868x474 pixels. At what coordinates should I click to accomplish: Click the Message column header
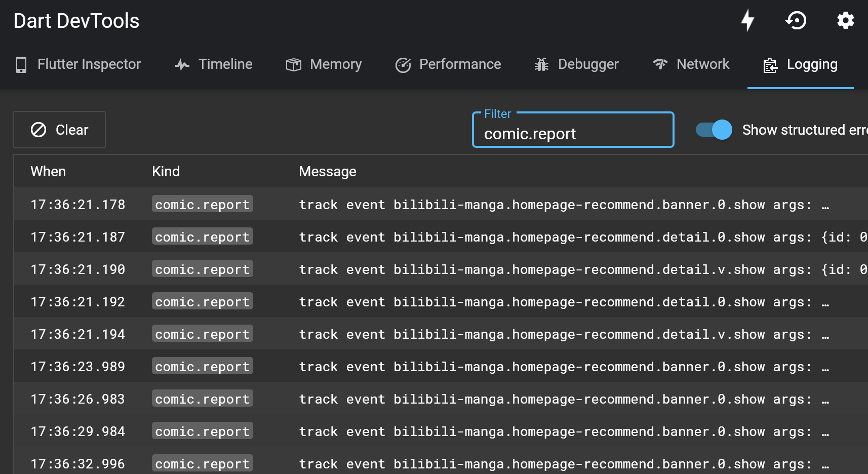(327, 172)
